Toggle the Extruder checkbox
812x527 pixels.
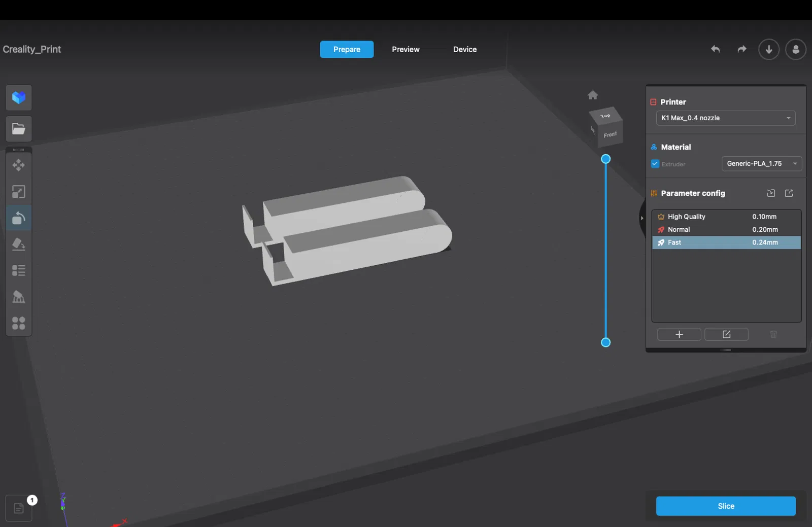click(x=655, y=164)
